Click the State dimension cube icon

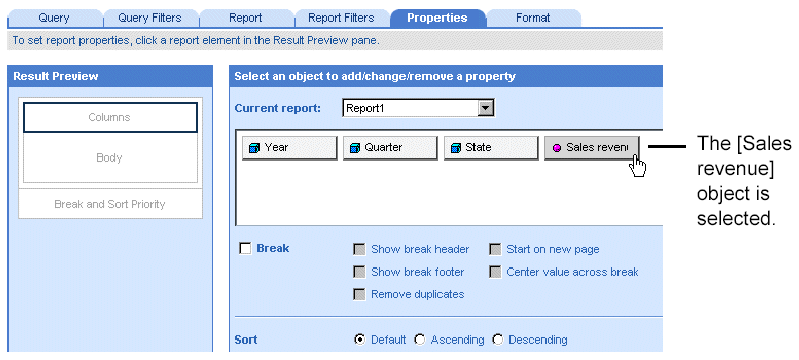point(456,148)
